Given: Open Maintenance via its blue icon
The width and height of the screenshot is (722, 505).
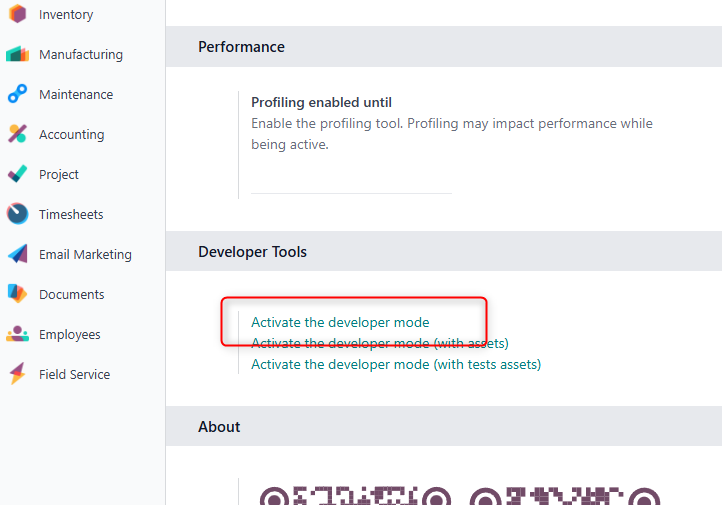Looking at the screenshot, I should (17, 94).
